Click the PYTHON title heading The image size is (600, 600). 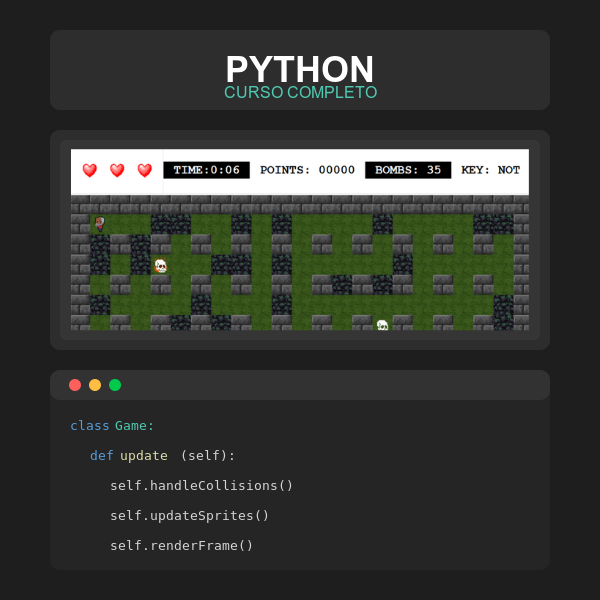300,69
